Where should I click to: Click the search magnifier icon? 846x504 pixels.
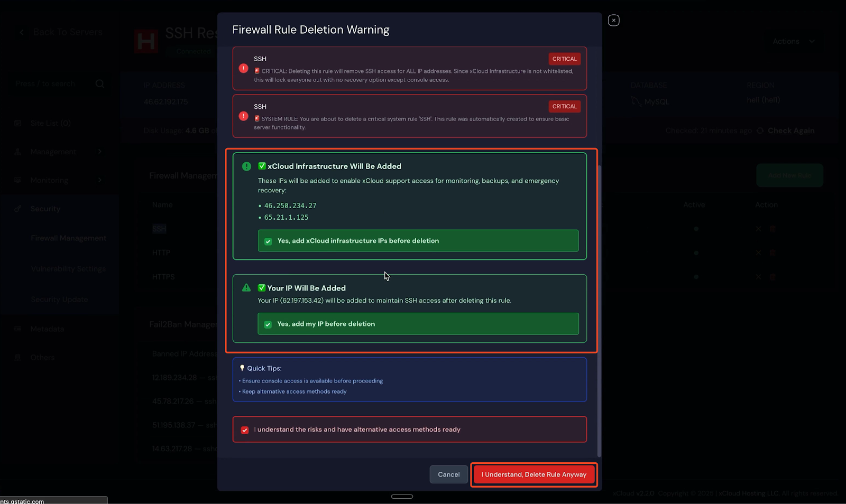pos(99,83)
